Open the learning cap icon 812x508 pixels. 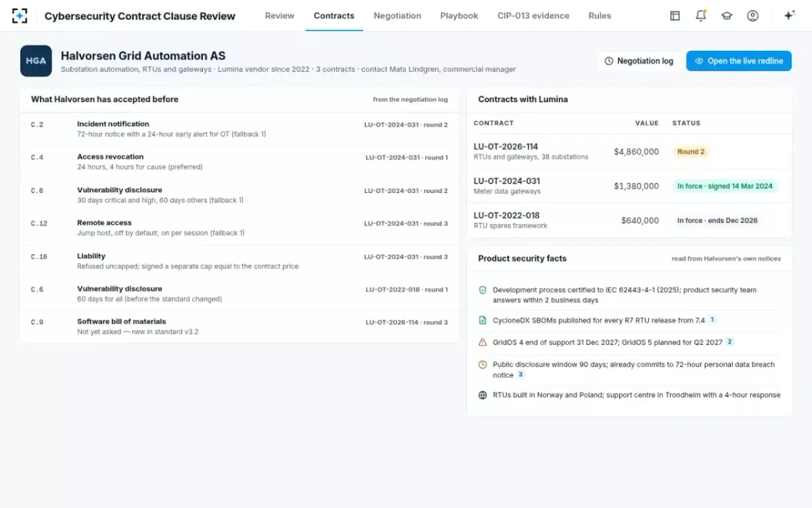(727, 16)
